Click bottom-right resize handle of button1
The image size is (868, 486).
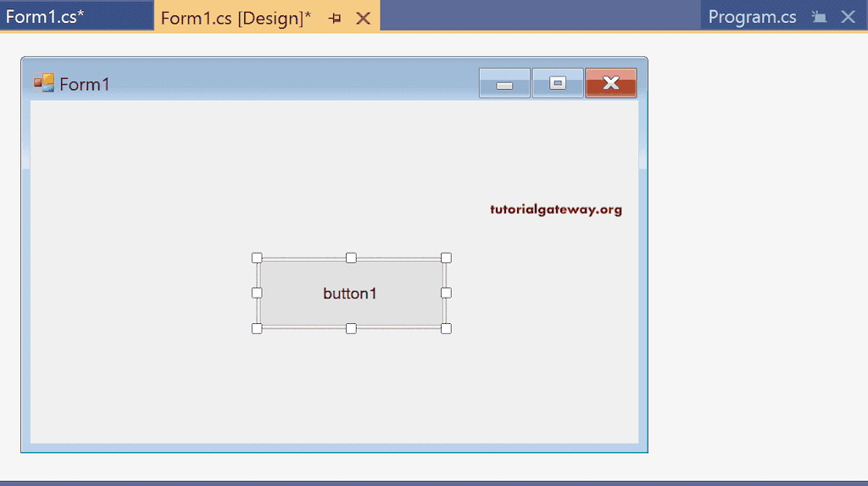(x=446, y=328)
